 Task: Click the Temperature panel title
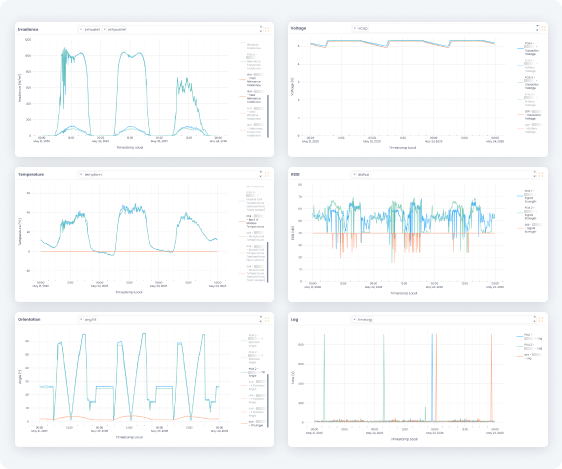31,174
